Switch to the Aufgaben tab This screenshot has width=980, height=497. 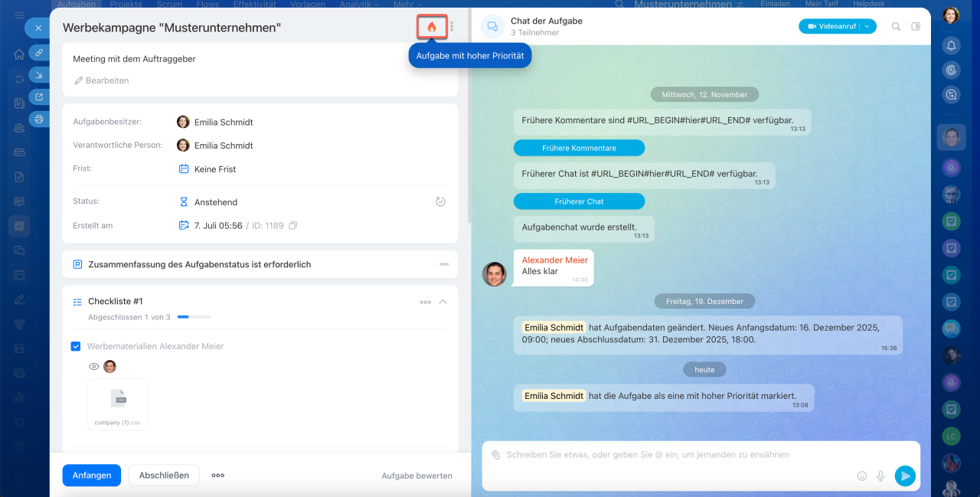click(x=77, y=4)
